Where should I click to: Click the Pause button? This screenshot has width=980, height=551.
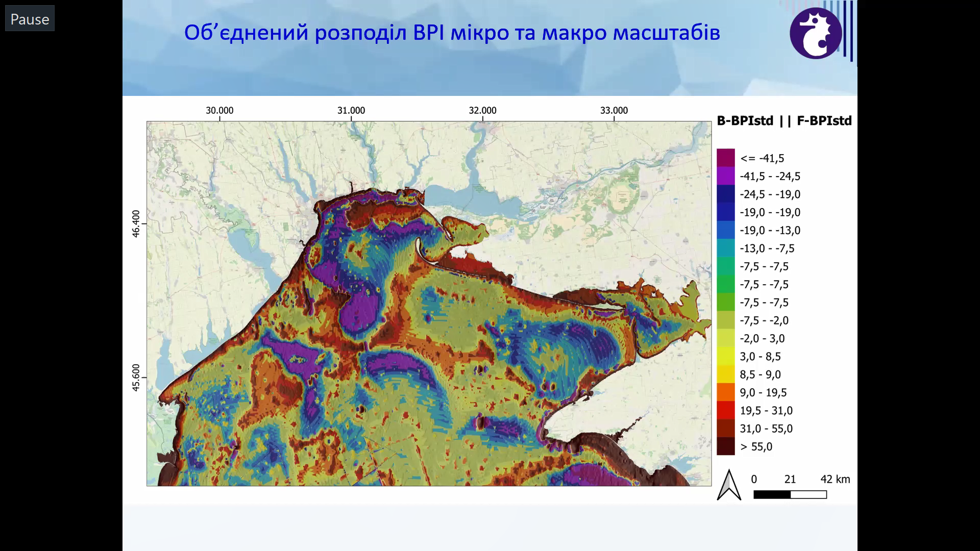(x=30, y=19)
